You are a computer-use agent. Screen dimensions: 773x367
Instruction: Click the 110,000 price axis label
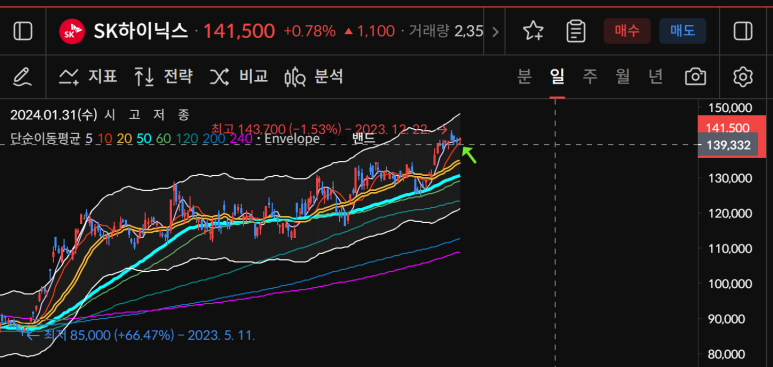point(730,249)
